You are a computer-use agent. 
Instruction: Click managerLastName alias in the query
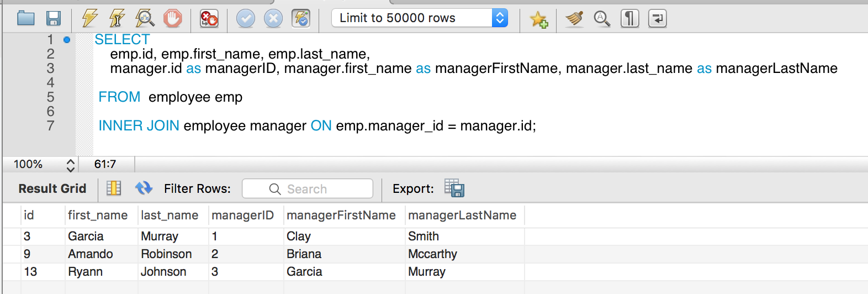coord(777,69)
